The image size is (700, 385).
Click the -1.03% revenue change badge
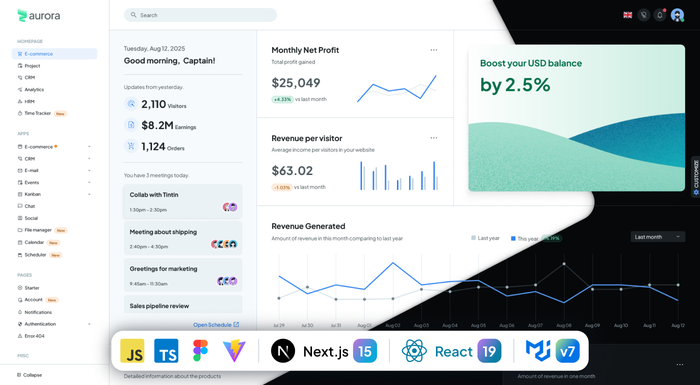coord(282,187)
